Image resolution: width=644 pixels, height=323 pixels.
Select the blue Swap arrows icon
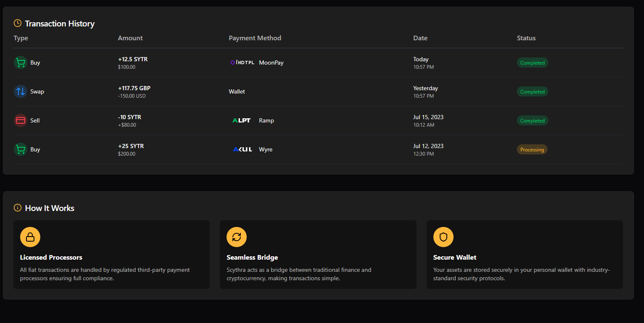tap(20, 91)
